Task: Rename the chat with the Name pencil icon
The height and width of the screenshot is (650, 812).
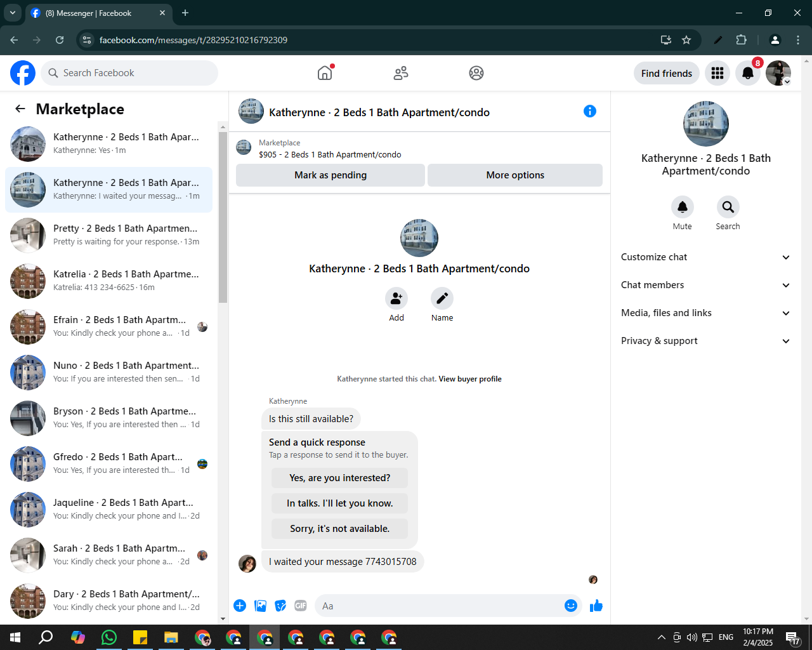Action: click(x=442, y=298)
